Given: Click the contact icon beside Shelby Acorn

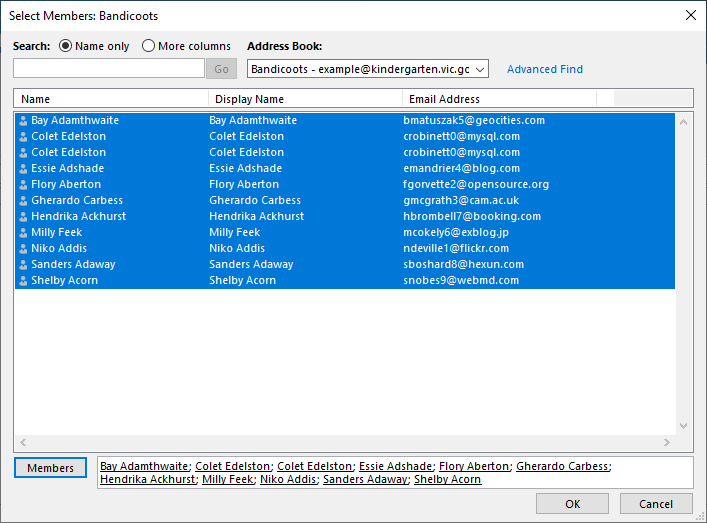Looking at the screenshot, I should click(23, 280).
